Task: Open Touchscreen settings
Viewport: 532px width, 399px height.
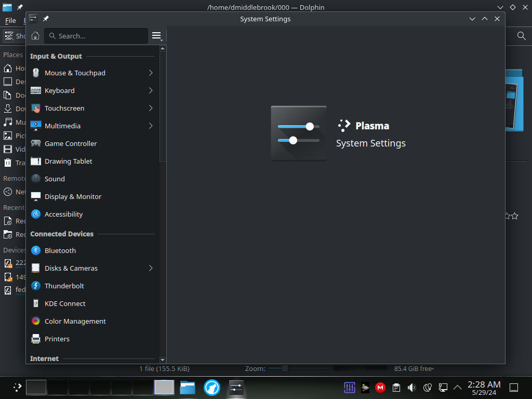Action: [x=92, y=108]
